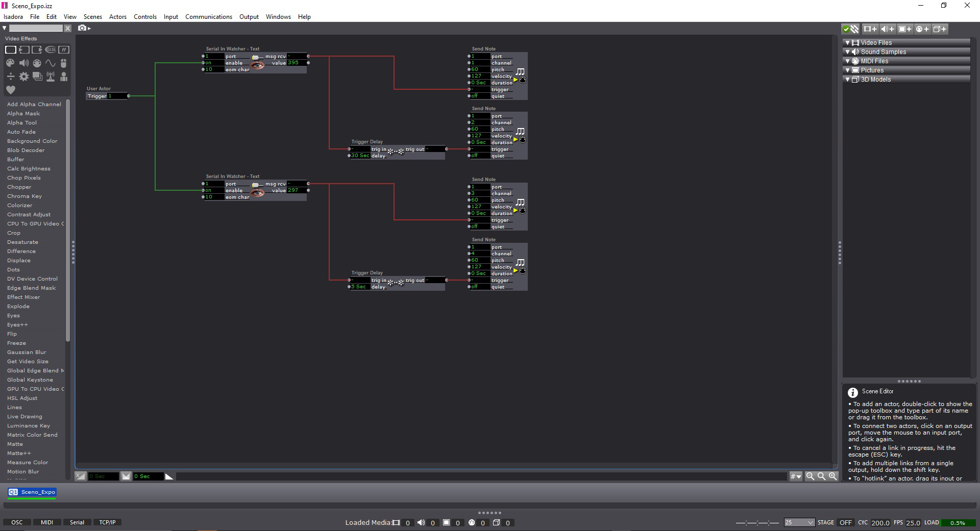
Task: Click the camera snapshot icon
Action: (x=82, y=28)
